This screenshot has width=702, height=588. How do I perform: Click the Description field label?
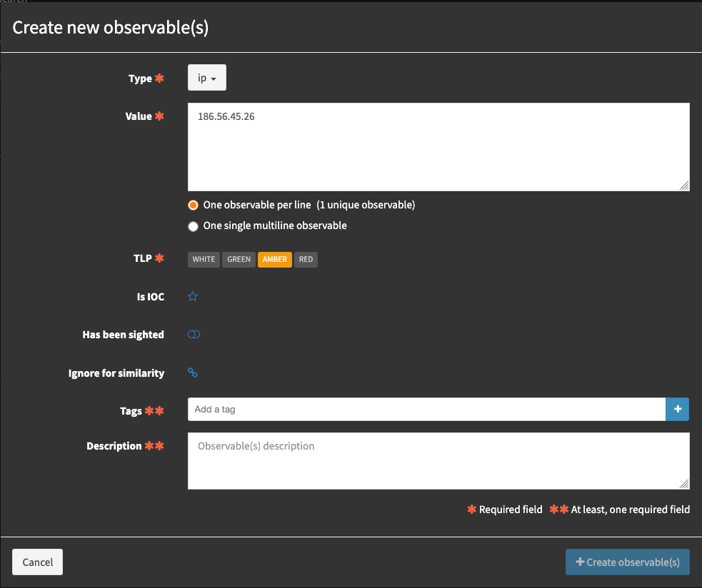click(114, 446)
